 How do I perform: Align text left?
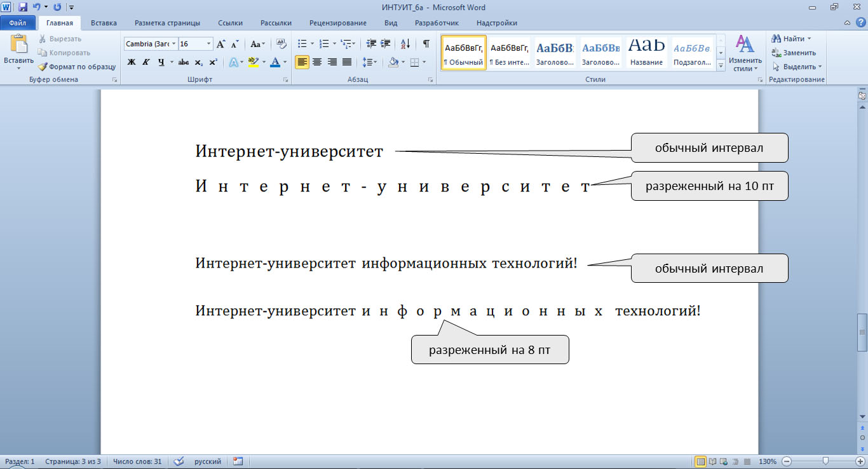302,62
